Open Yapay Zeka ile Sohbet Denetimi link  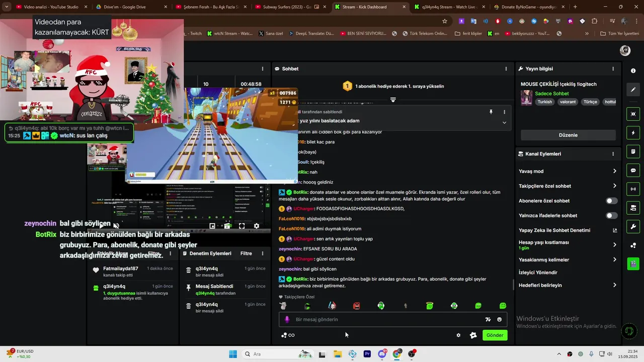pyautogui.click(x=568, y=230)
